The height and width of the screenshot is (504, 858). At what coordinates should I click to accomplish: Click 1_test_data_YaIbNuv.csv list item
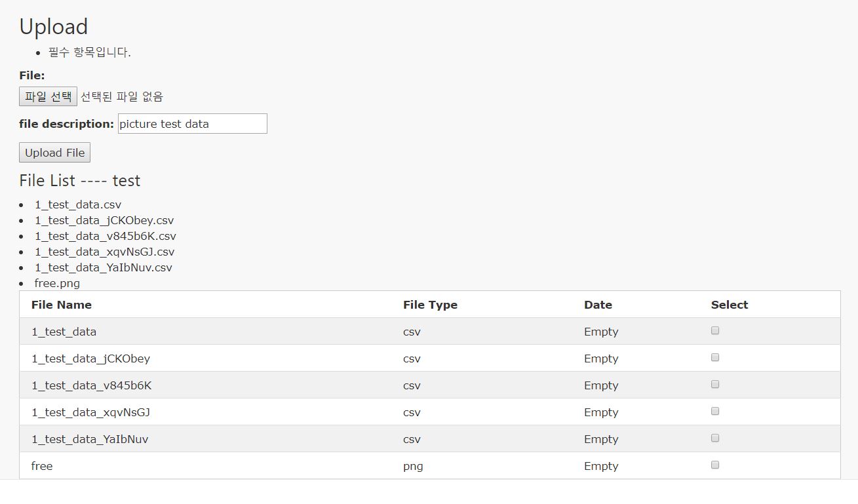click(x=104, y=267)
